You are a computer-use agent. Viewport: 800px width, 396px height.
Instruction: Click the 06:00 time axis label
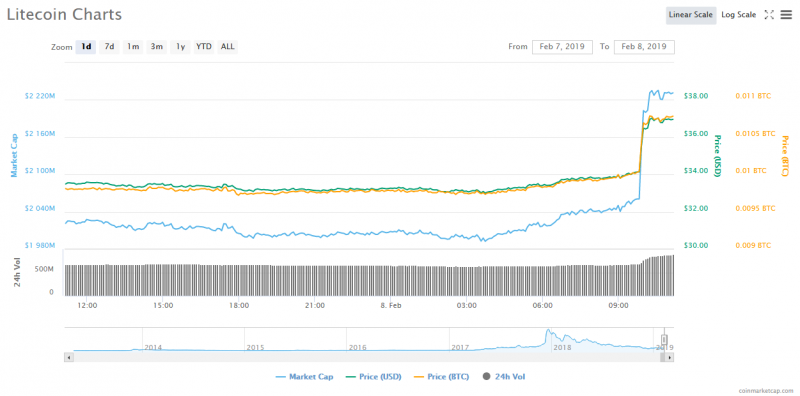coord(542,306)
